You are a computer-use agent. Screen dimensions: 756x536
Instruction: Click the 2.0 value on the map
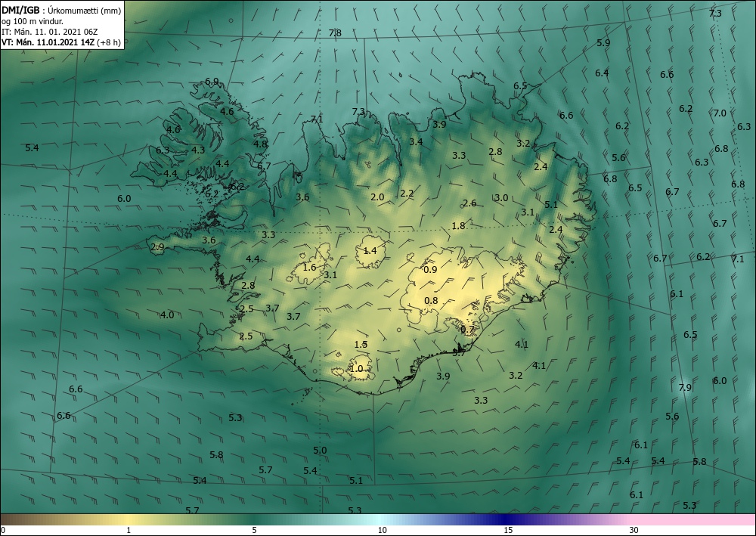(377, 197)
